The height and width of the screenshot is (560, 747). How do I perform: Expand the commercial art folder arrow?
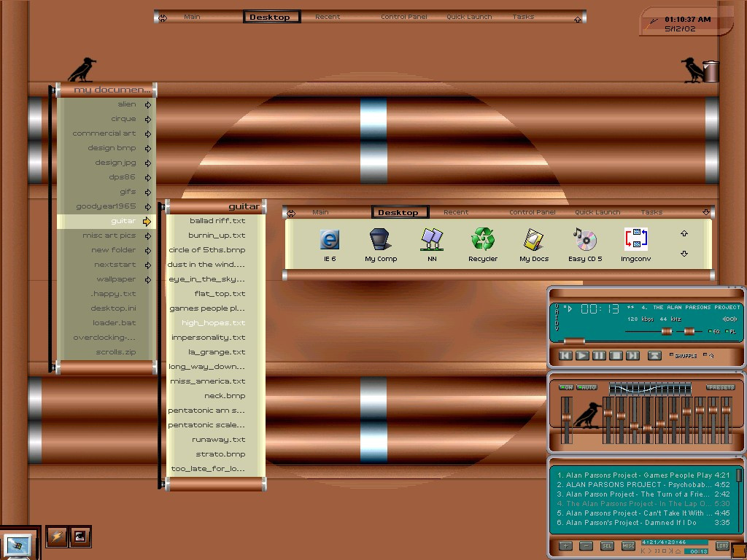(x=147, y=133)
